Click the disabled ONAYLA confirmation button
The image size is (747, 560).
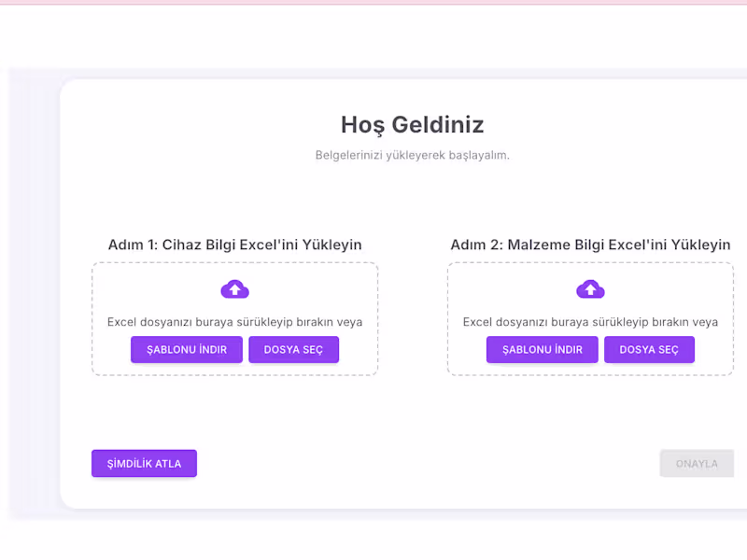coord(697,463)
